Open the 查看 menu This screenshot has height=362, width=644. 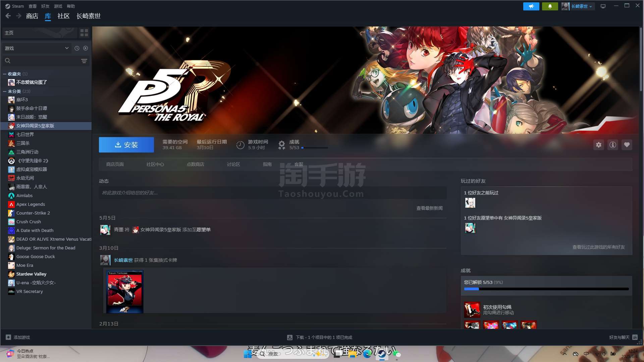point(33,6)
